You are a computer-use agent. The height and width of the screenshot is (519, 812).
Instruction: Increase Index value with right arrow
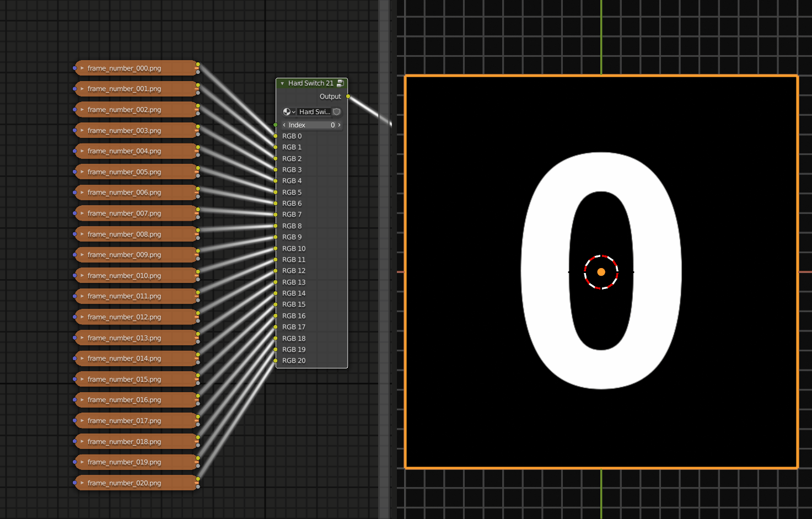click(339, 125)
